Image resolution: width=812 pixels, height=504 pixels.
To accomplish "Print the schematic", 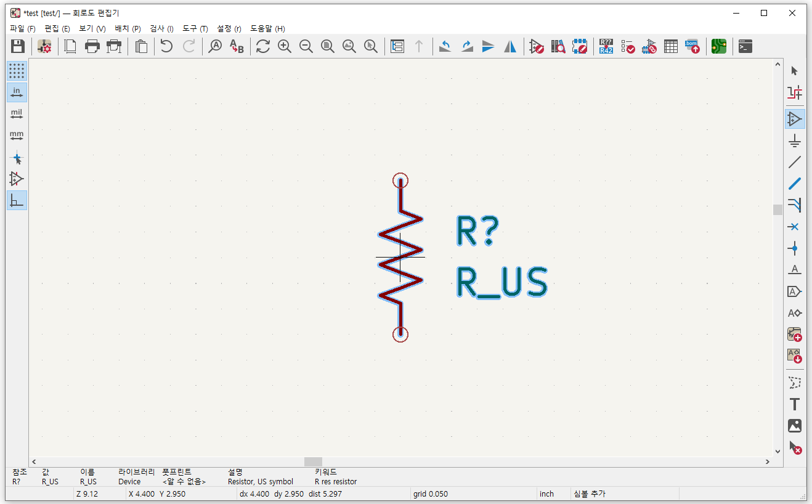I will point(92,46).
